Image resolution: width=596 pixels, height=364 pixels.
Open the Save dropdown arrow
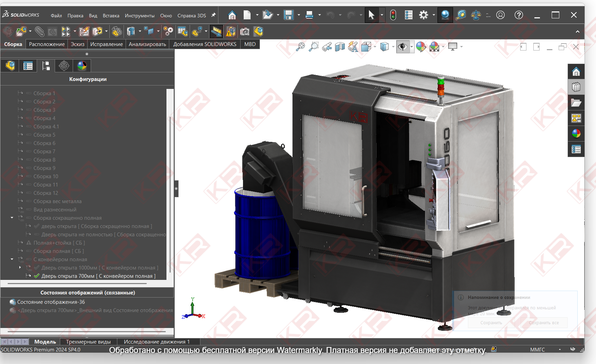click(x=298, y=15)
